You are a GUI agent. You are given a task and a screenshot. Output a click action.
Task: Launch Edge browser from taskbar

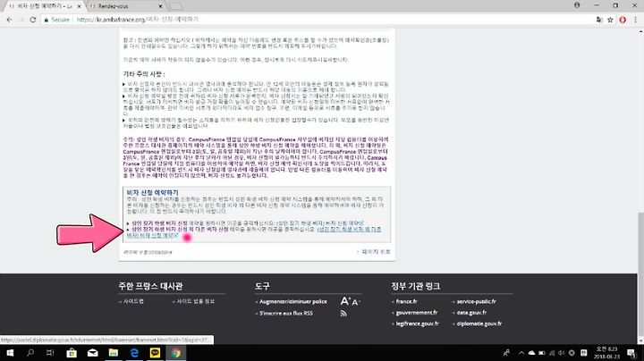click(134, 353)
